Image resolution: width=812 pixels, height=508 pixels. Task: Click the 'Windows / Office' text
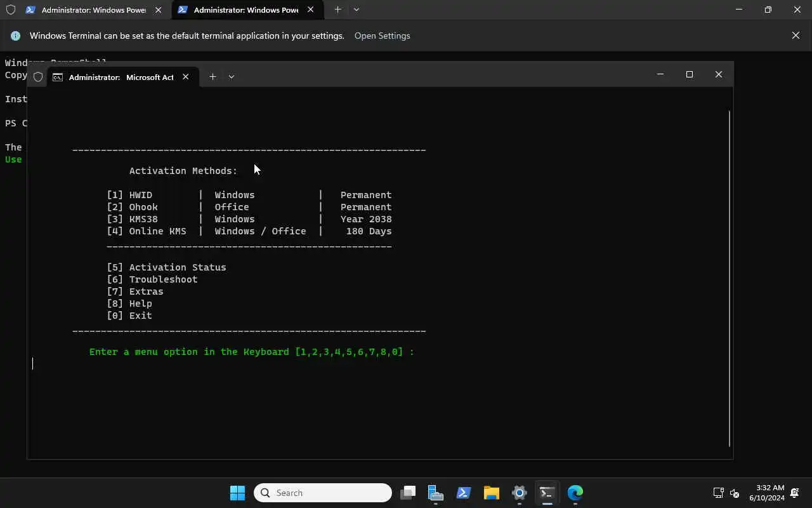click(260, 231)
